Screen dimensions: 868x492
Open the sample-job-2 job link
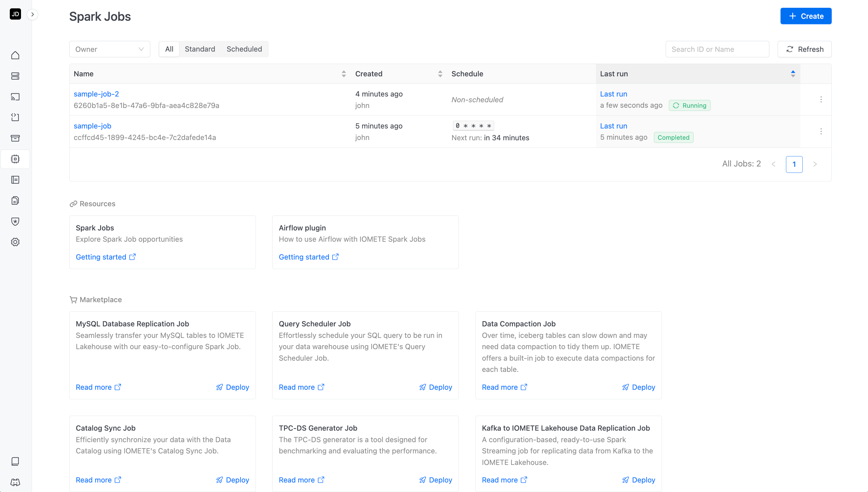coord(96,94)
